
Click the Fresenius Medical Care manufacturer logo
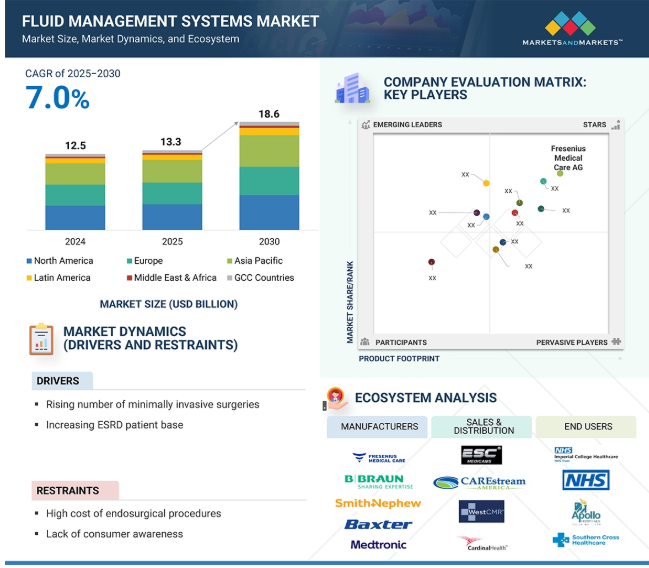click(379, 457)
